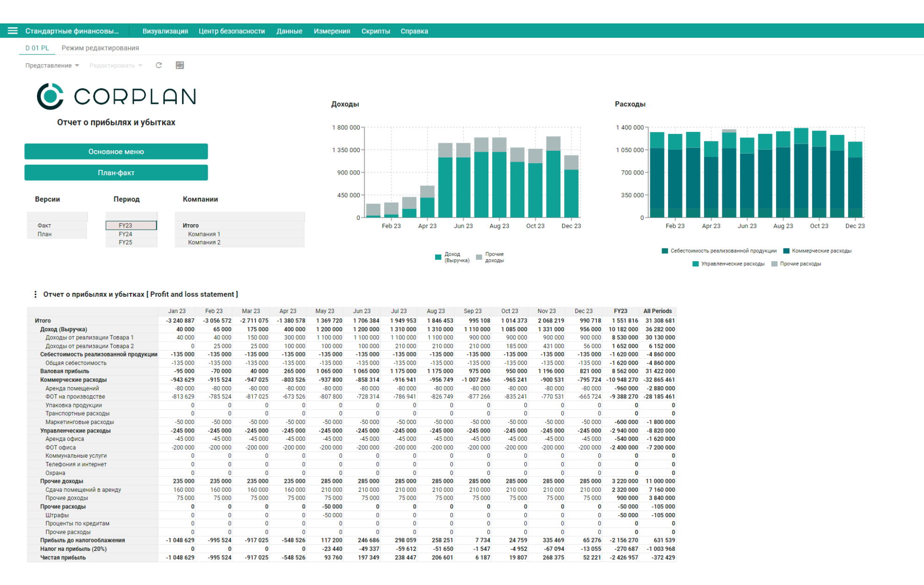The image size is (924, 585).
Task: Open the Стандартные финансовы... application selector
Action: [72, 31]
